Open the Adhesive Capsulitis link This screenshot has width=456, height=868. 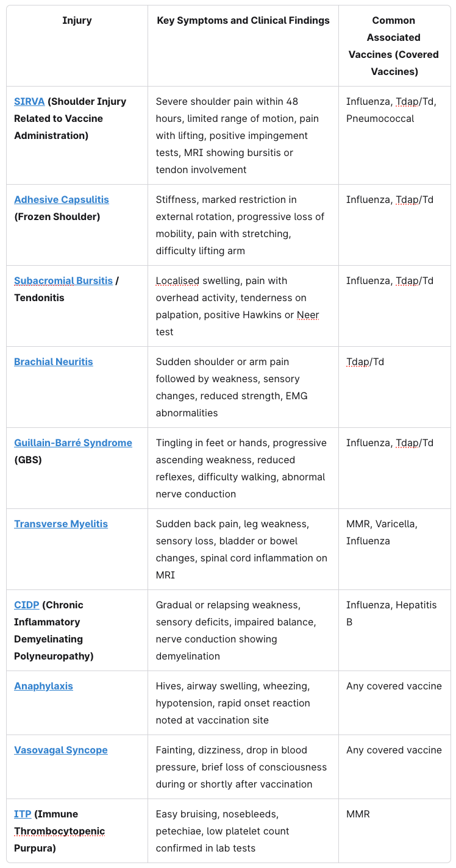61,199
